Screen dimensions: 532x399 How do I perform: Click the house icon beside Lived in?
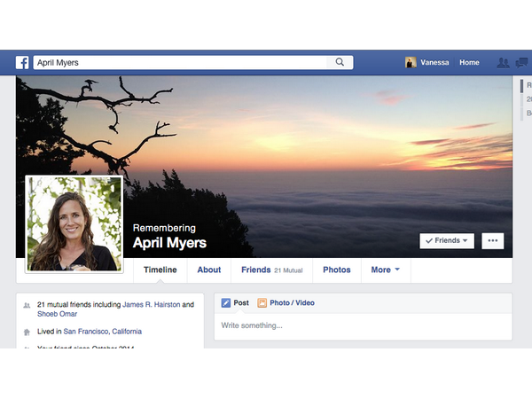point(27,332)
